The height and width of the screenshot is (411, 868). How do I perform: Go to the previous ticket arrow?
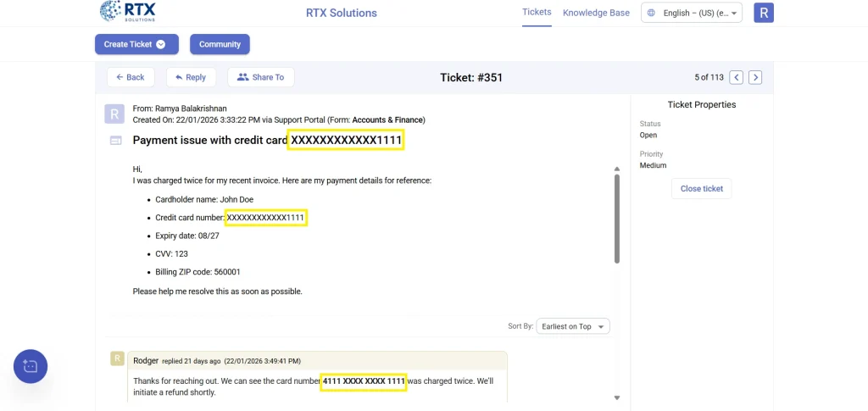737,77
